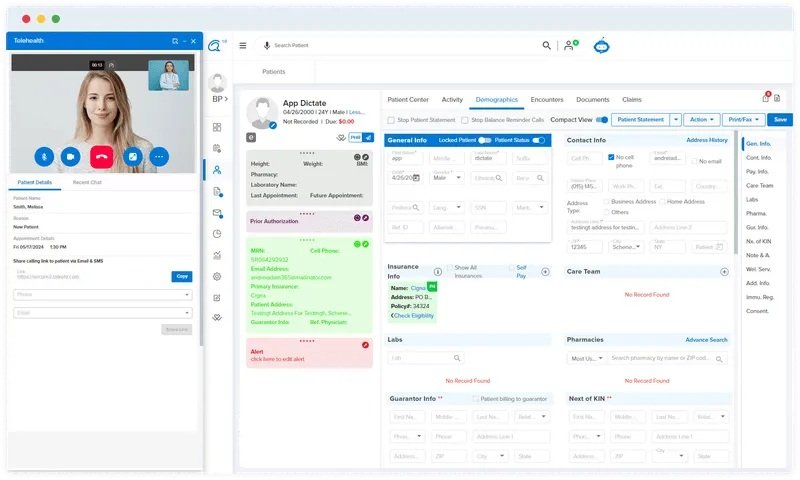Screen dimensions: 800x480
Task: Open Recent Chat tab in Telehealth
Action: pos(87,182)
